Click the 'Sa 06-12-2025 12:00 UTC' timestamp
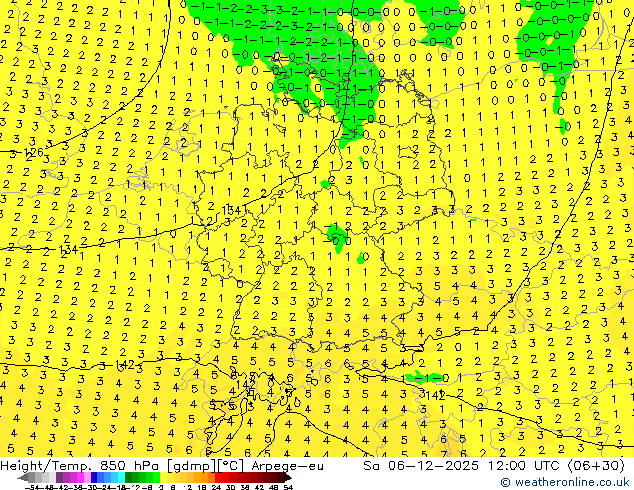Viewport: 634px width, 490px height. click(463, 466)
